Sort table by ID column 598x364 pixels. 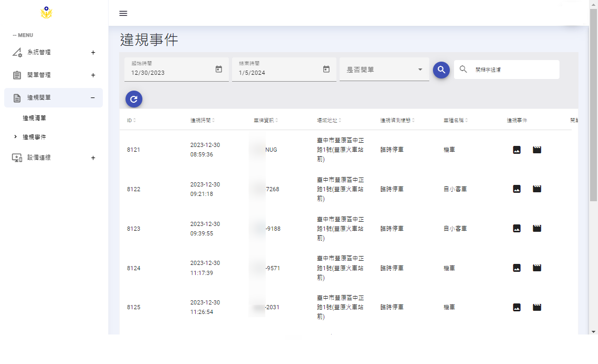131,121
